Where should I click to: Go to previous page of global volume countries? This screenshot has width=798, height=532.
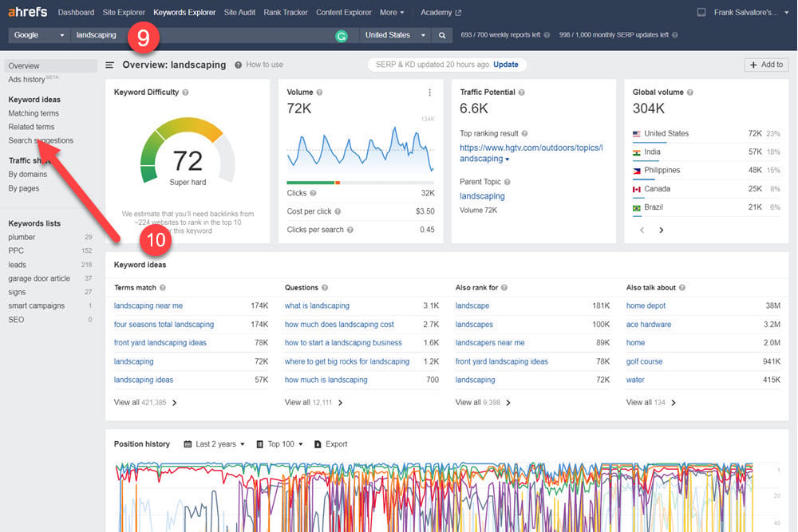pos(642,230)
